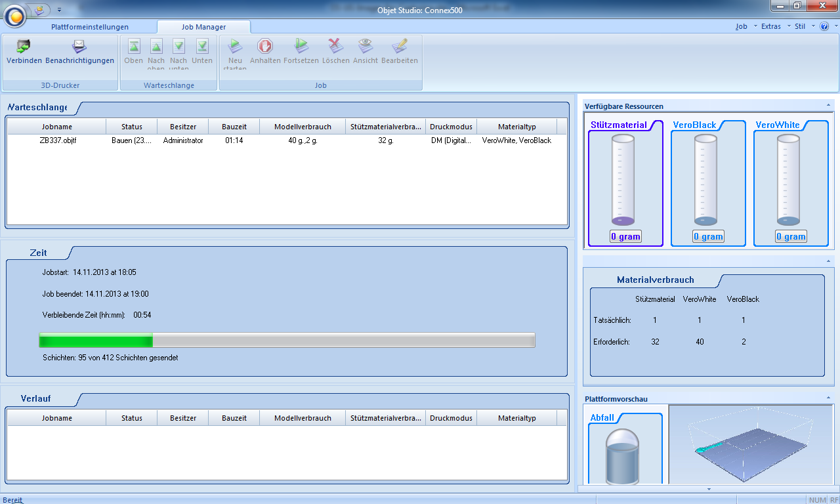Viewport: 840px width, 504px height.
Task: Select the Job Manager tab
Action: pyautogui.click(x=204, y=27)
